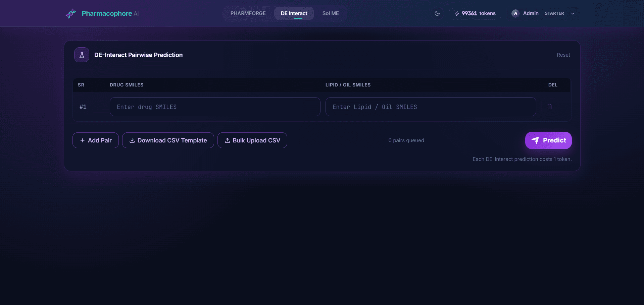The image size is (644, 305).
Task: Click the 99361 tokens counter
Action: 478,13
